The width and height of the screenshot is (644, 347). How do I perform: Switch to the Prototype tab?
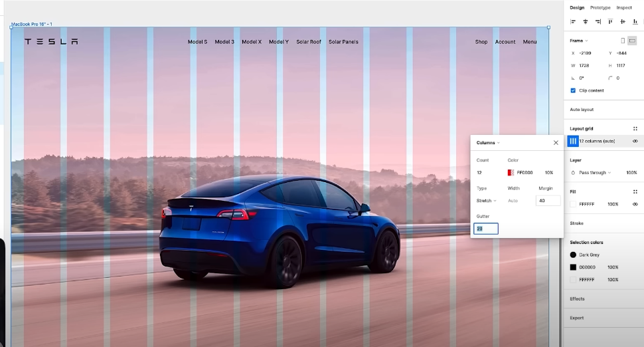(600, 7)
